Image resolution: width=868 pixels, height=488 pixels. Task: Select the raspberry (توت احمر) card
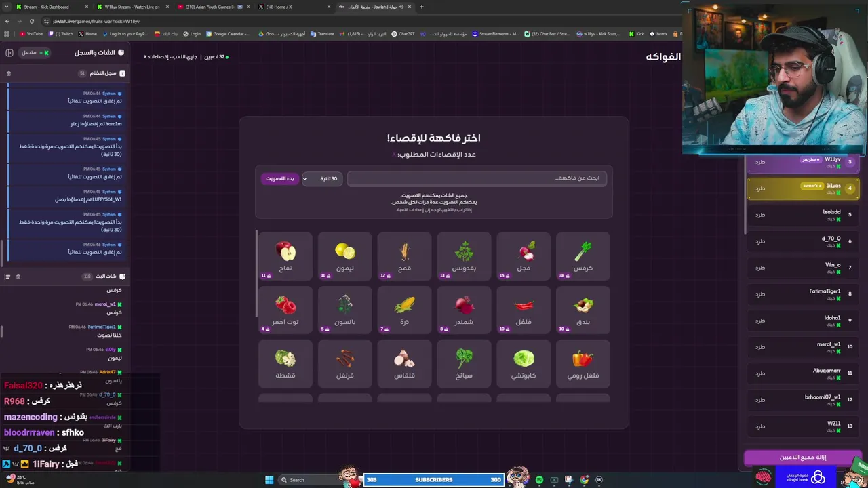tap(285, 310)
